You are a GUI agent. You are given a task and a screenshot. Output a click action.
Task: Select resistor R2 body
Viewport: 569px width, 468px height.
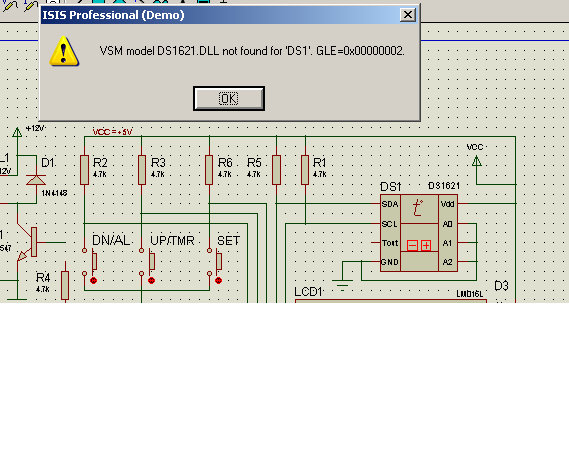pyautogui.click(x=85, y=170)
